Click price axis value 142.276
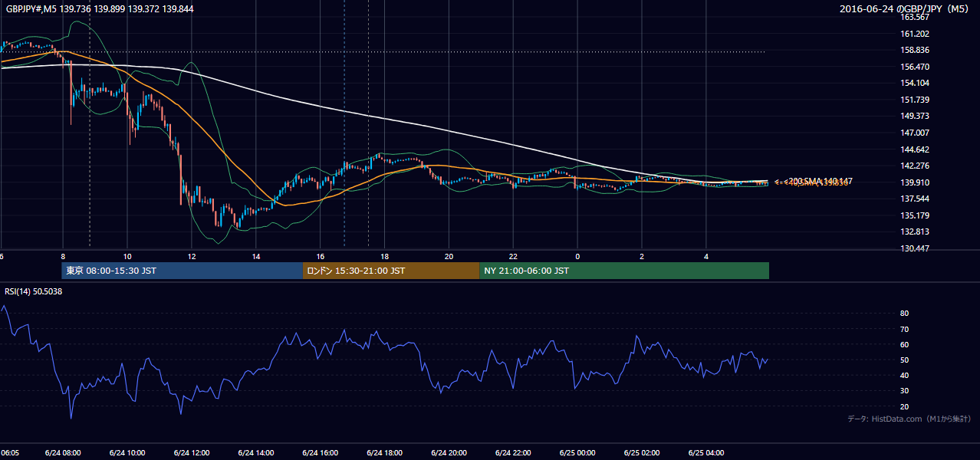The height and width of the screenshot is (460, 980). [x=915, y=166]
